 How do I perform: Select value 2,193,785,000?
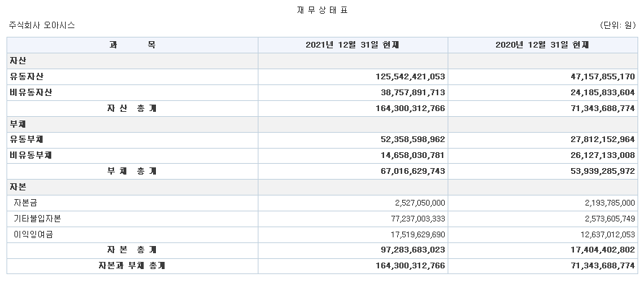(610, 203)
